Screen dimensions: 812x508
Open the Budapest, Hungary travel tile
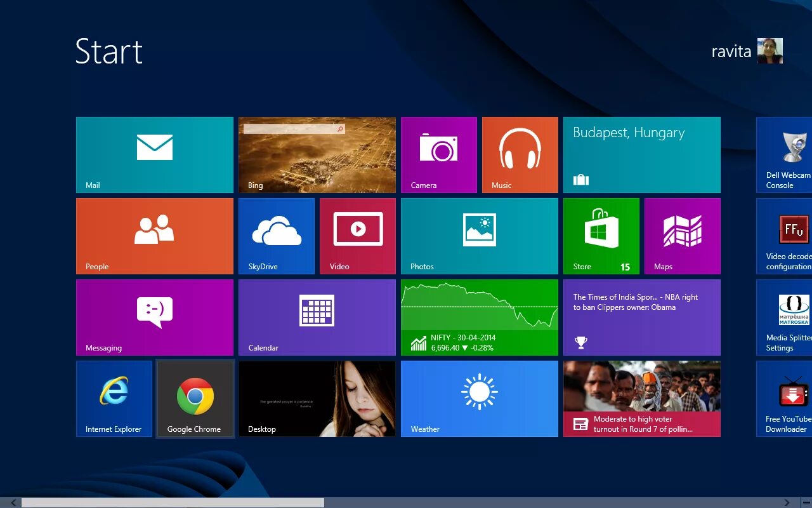[x=642, y=155]
